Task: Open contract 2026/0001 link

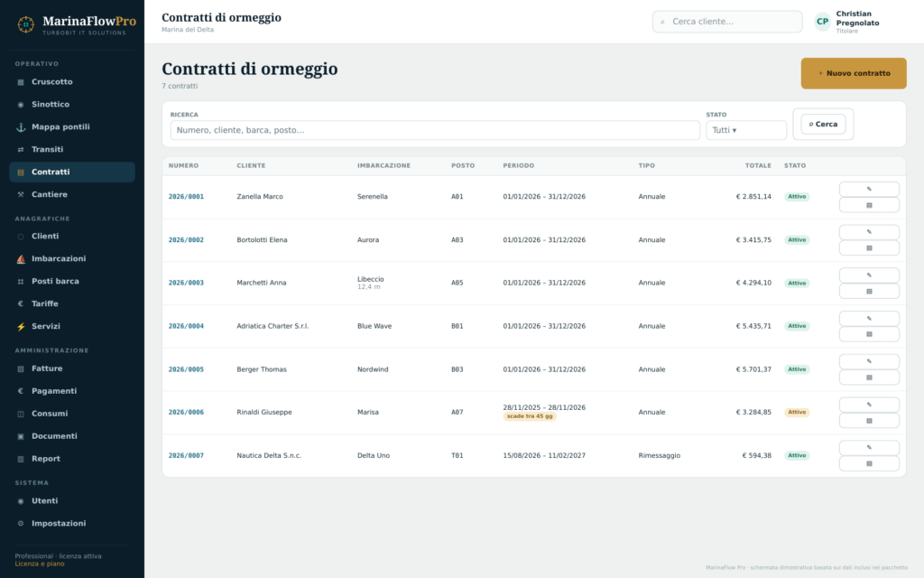Action: (x=186, y=196)
